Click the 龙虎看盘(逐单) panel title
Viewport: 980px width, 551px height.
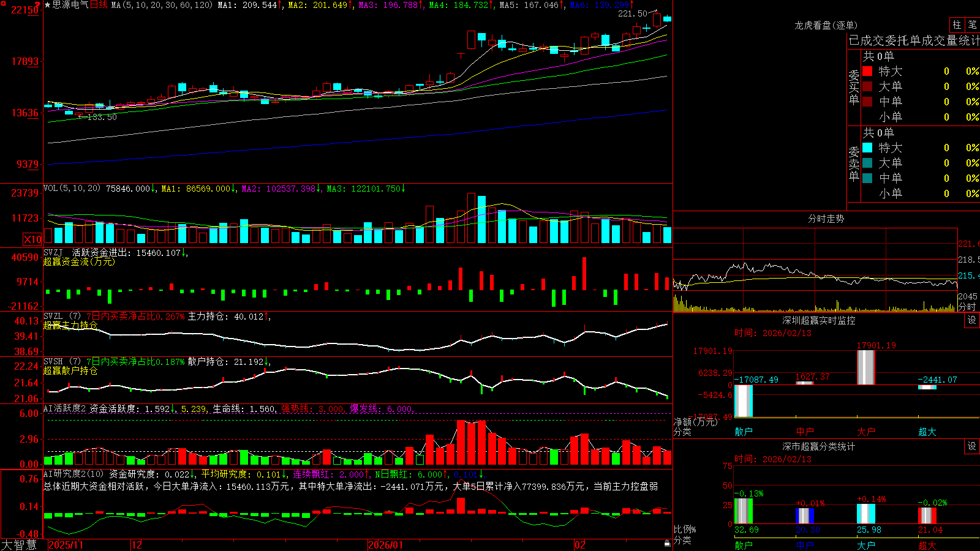click(x=826, y=25)
